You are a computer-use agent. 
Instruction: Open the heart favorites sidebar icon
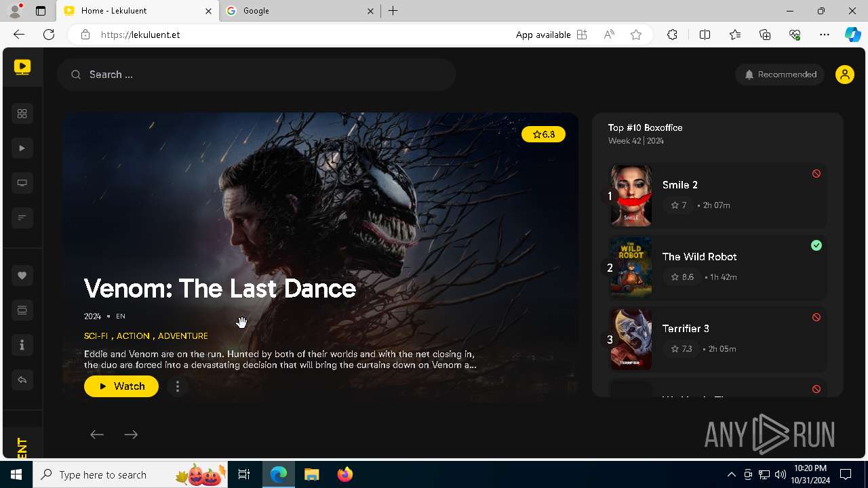point(22,276)
